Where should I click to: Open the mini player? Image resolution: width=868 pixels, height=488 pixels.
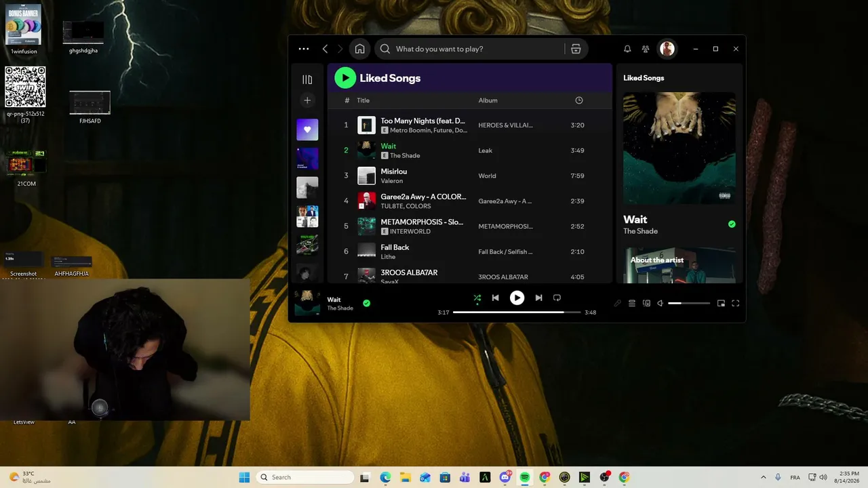click(721, 303)
